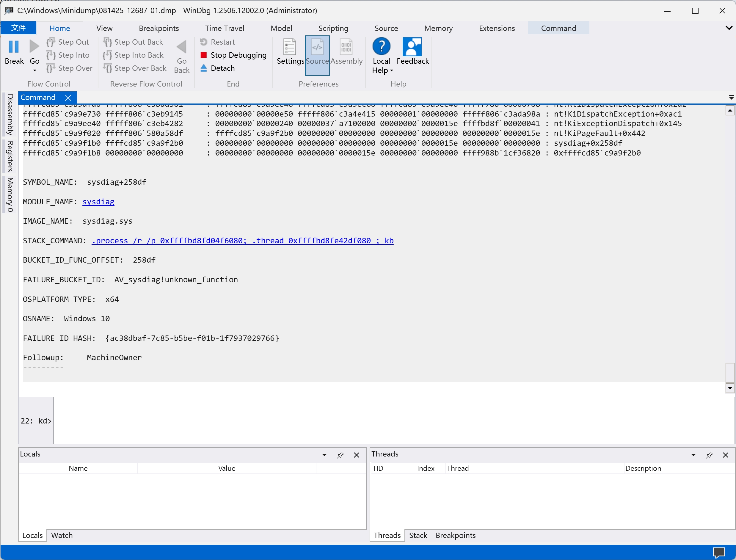
Task: Switch to the Stack tab
Action: point(418,535)
